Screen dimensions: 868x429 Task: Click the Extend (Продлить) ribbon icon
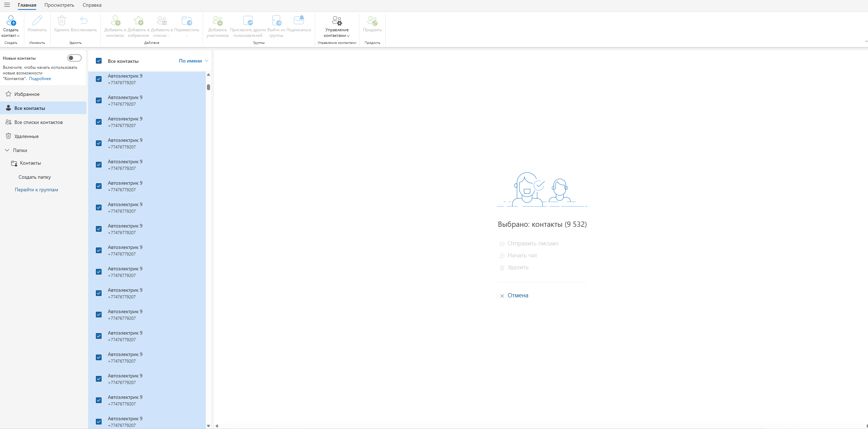[x=372, y=20]
